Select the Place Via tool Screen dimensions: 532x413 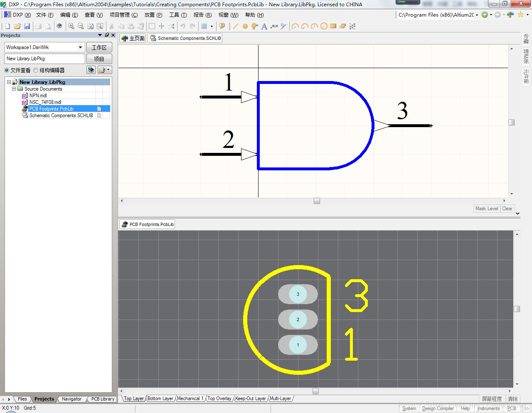coord(254,26)
